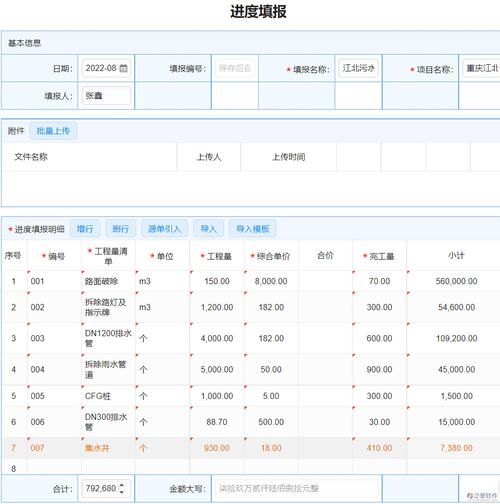The height and width of the screenshot is (504, 500).
Task: Click row number 8 in the empty row
Action: (14, 468)
